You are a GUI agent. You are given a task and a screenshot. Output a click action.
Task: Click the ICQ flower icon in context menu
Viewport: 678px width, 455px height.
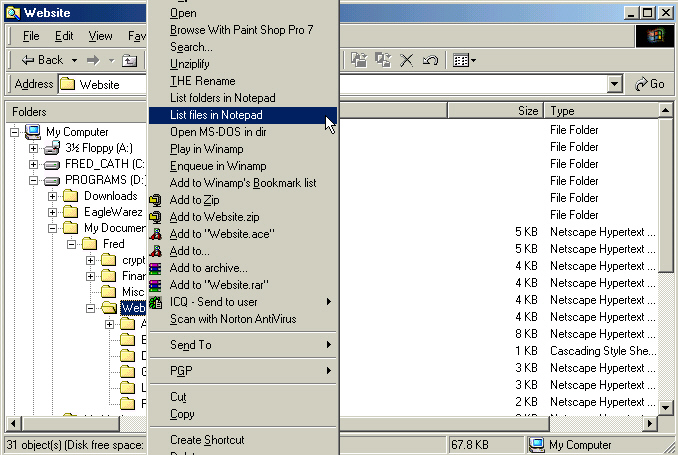[155, 302]
